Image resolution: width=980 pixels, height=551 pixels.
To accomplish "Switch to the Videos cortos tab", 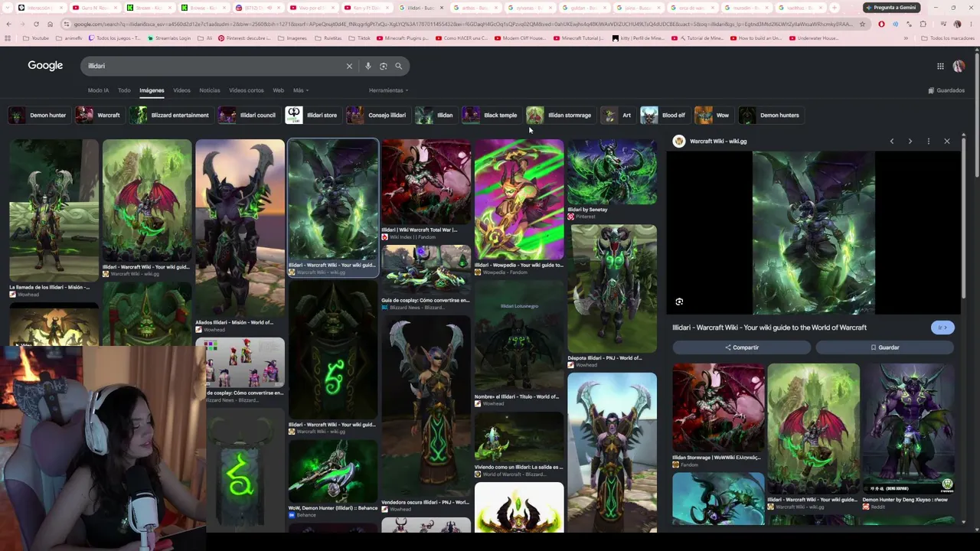I will tap(247, 90).
